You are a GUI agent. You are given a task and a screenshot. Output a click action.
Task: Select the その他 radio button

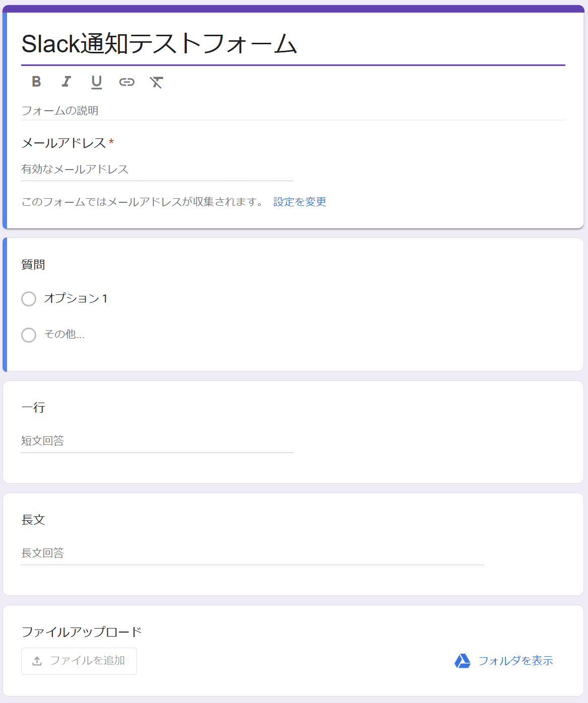[29, 335]
